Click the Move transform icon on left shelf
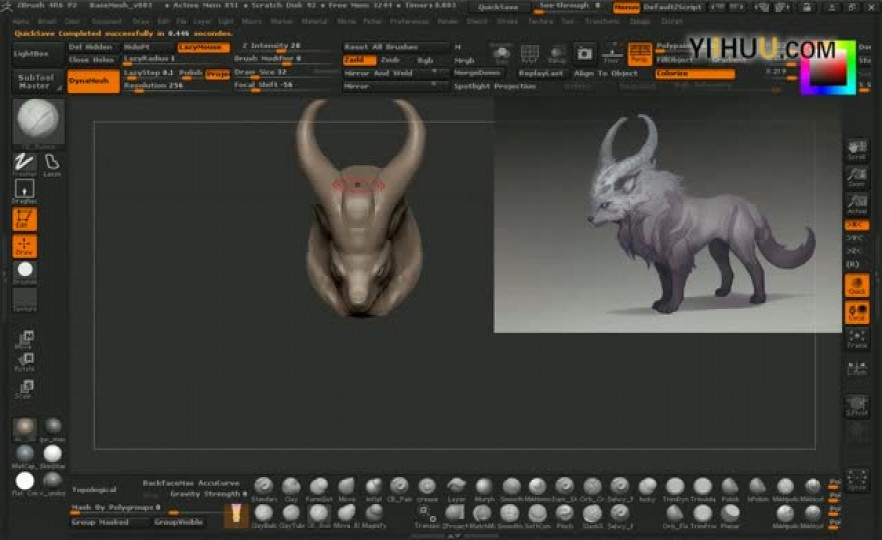This screenshot has width=882, height=540. click(24, 339)
